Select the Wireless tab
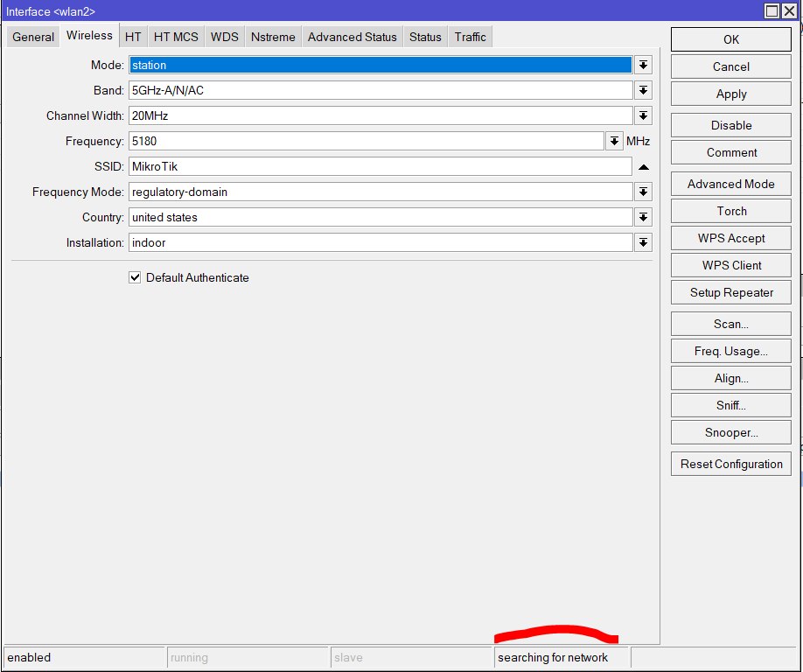This screenshot has width=803, height=672. 89,35
